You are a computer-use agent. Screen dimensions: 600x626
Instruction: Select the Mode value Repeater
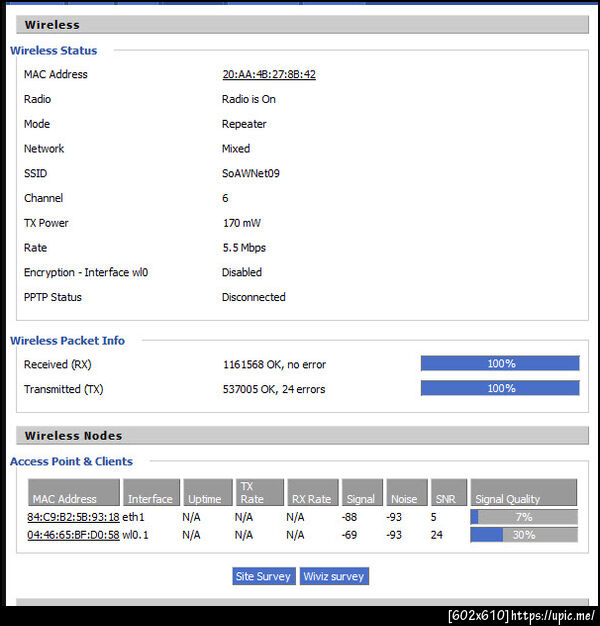pyautogui.click(x=244, y=124)
